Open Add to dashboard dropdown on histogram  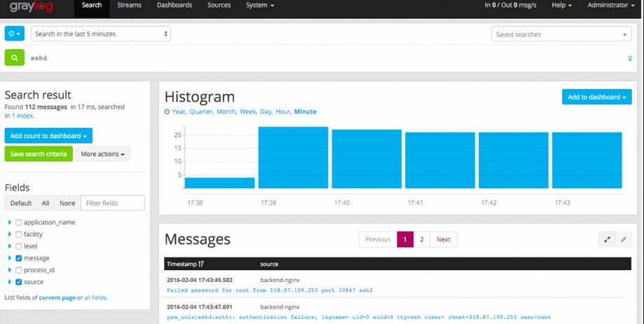coord(597,97)
